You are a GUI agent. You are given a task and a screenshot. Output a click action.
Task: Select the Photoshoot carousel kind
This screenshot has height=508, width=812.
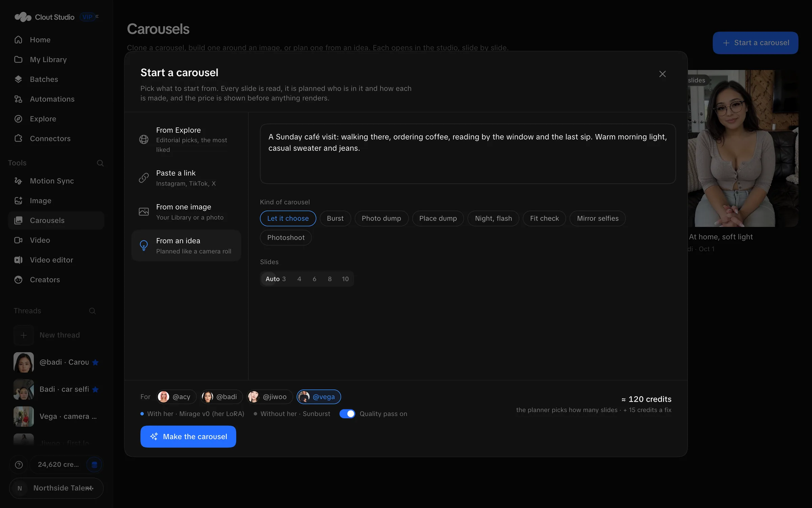[286, 238]
